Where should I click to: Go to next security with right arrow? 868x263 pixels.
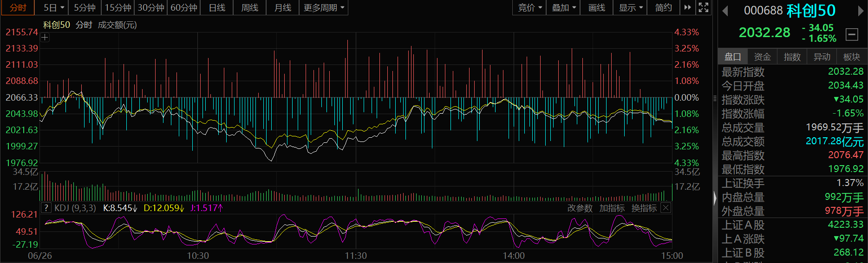coord(861,11)
